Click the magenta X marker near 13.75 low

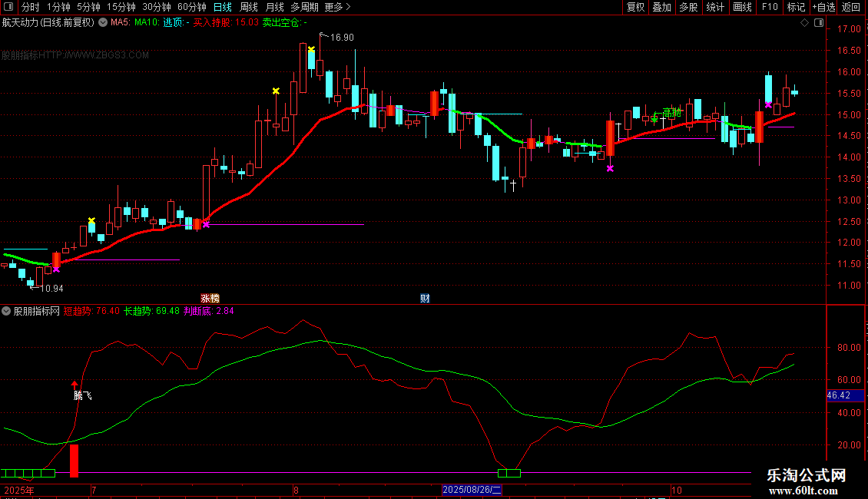click(610, 168)
